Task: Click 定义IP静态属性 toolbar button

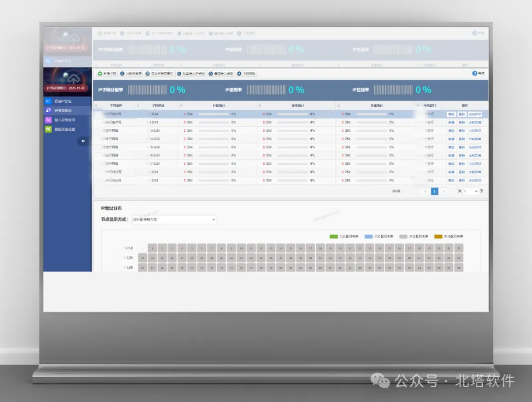Action: click(x=159, y=73)
